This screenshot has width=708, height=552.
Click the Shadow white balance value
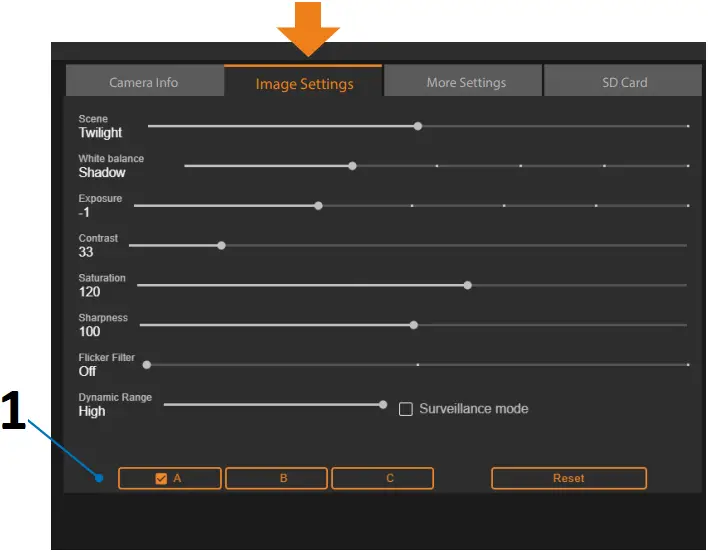pos(102,172)
